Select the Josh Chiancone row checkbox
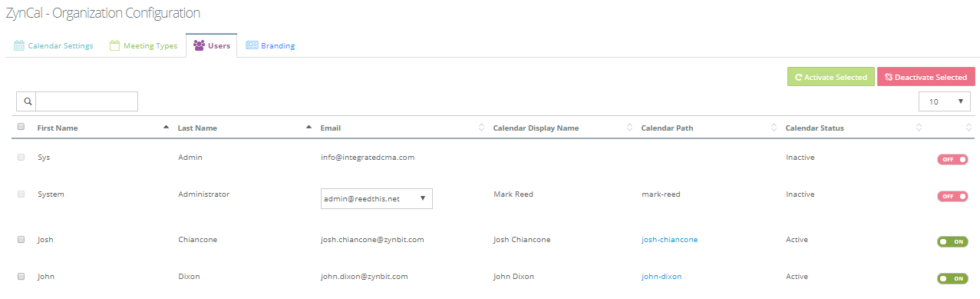980x299 pixels. point(21,239)
